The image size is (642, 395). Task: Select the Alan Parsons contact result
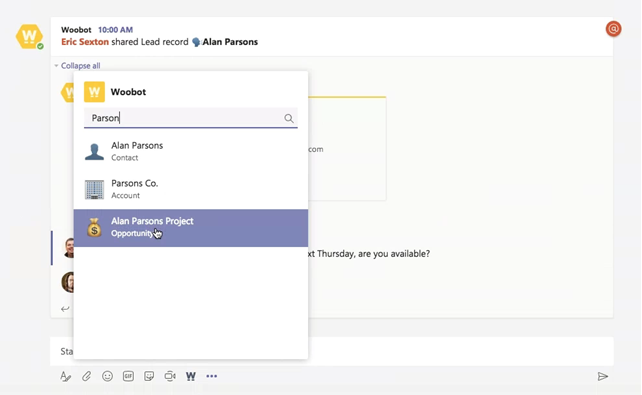pyautogui.click(x=191, y=151)
